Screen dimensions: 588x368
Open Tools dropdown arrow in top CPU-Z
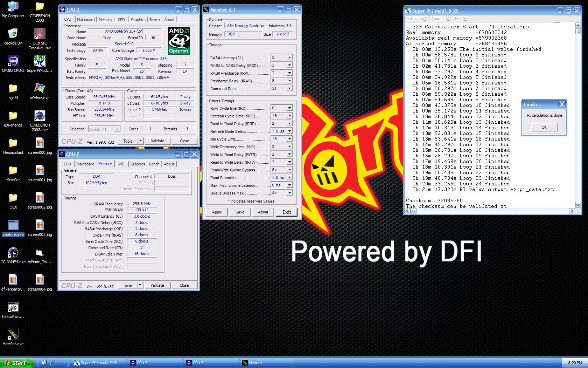[140, 141]
